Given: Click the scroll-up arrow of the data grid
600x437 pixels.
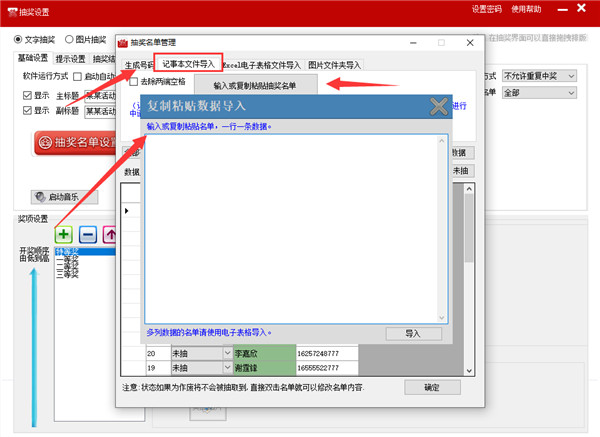Looking at the screenshot, I should (x=469, y=189).
